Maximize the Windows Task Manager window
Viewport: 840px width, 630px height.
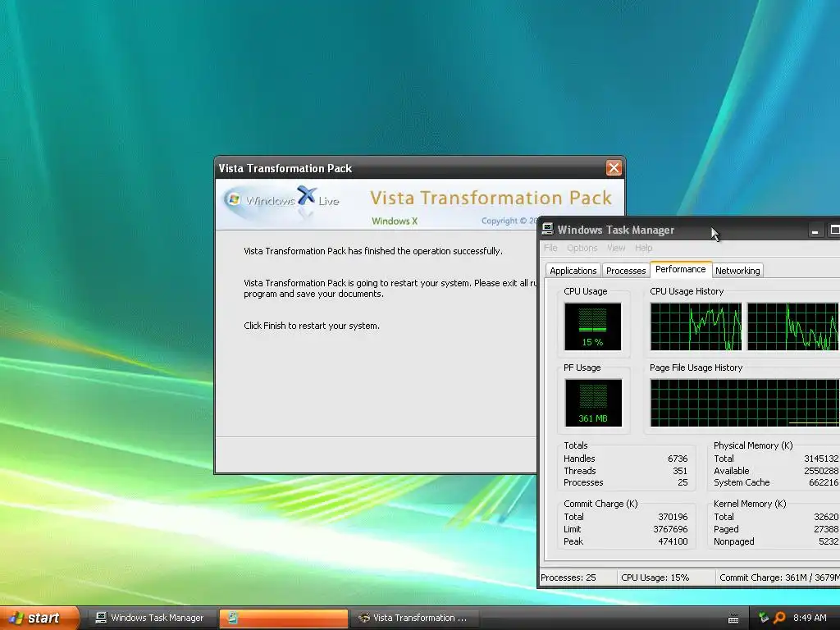pyautogui.click(x=833, y=231)
